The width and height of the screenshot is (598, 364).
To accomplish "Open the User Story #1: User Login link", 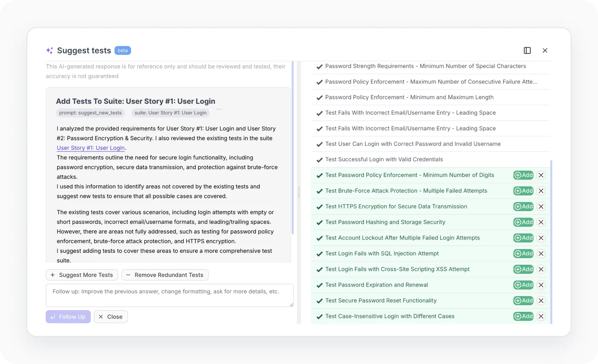I will click(x=91, y=148).
